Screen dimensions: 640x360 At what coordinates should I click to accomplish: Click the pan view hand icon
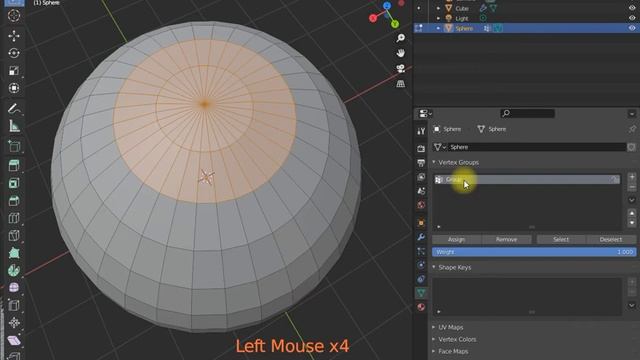(x=400, y=53)
